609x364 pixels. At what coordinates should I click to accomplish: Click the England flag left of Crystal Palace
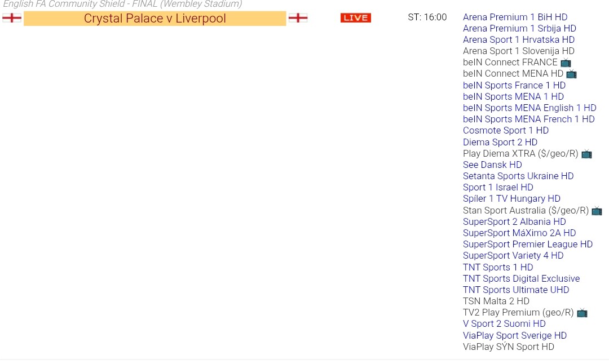(x=12, y=18)
